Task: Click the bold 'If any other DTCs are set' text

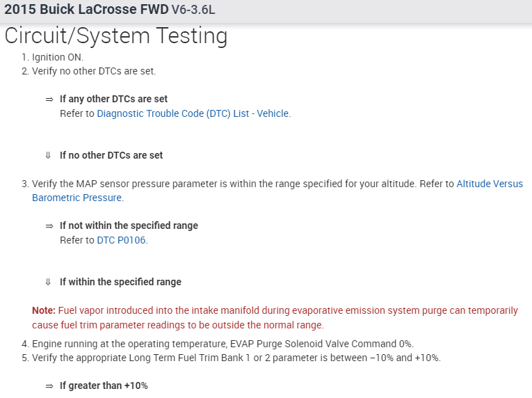Action: [113, 99]
